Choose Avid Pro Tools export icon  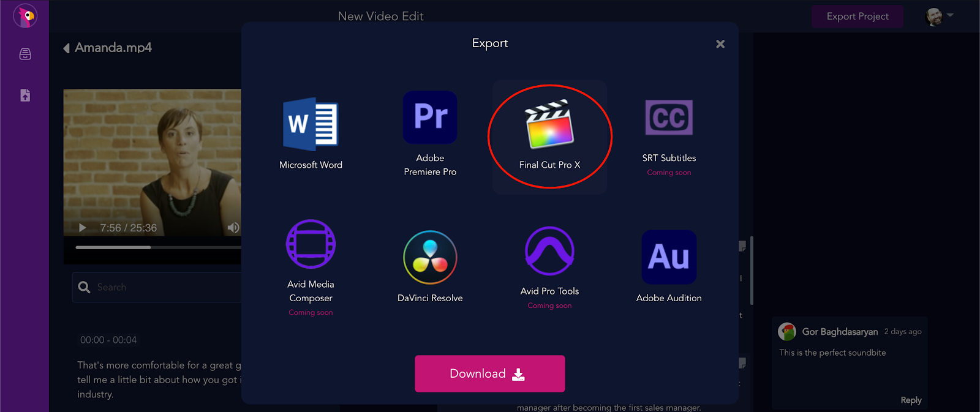coord(549,251)
